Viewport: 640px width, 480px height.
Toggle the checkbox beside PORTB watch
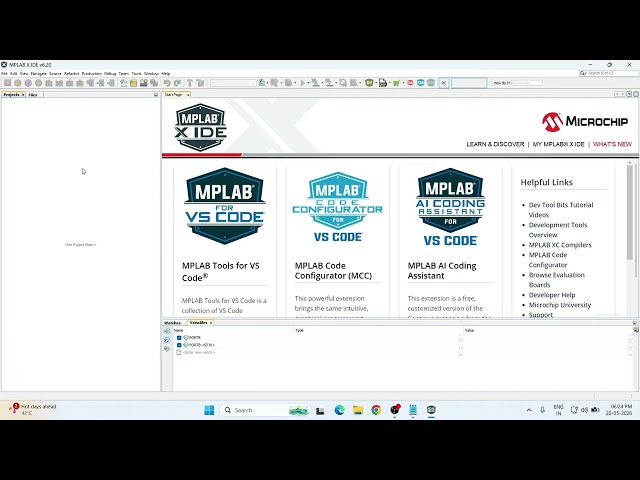tap(179, 338)
